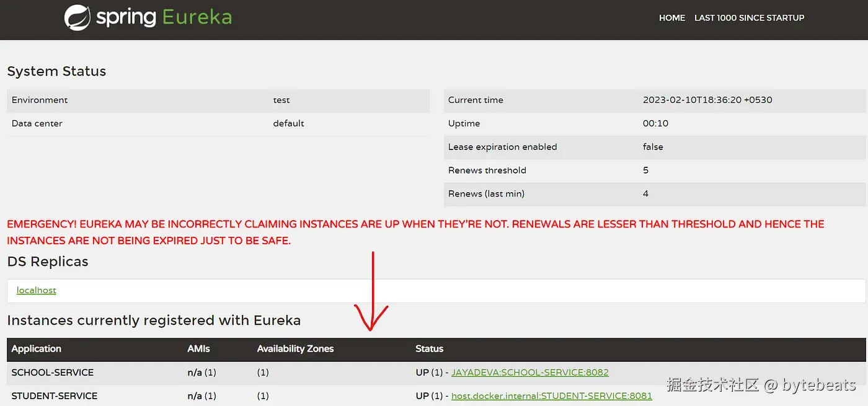Select the Current time label
868x406 pixels.
(x=476, y=100)
